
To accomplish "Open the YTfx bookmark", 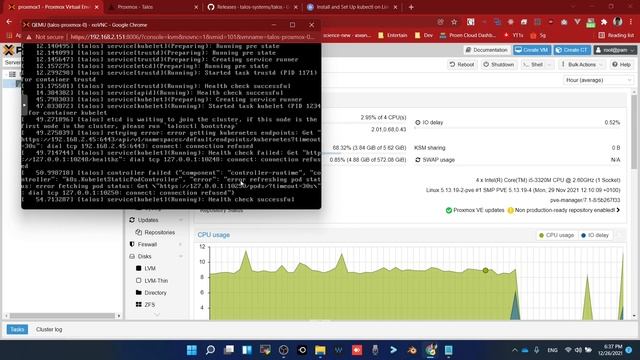I will click(513, 36).
